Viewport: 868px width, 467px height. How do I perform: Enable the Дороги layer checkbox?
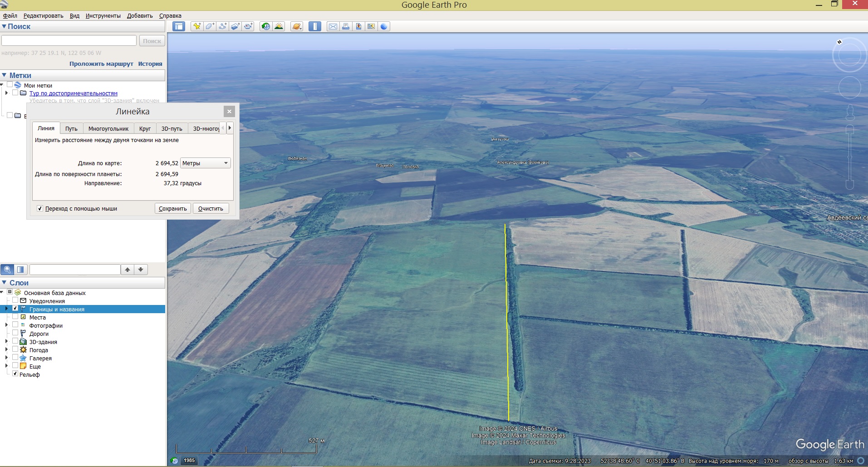[15, 334]
